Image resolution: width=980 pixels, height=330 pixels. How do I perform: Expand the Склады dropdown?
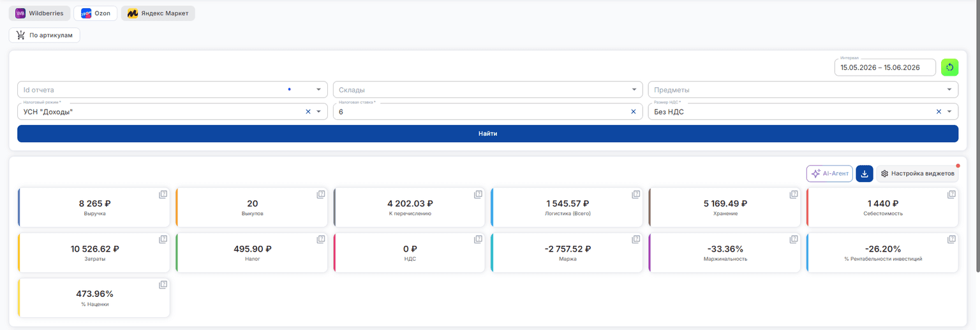pyautogui.click(x=634, y=90)
